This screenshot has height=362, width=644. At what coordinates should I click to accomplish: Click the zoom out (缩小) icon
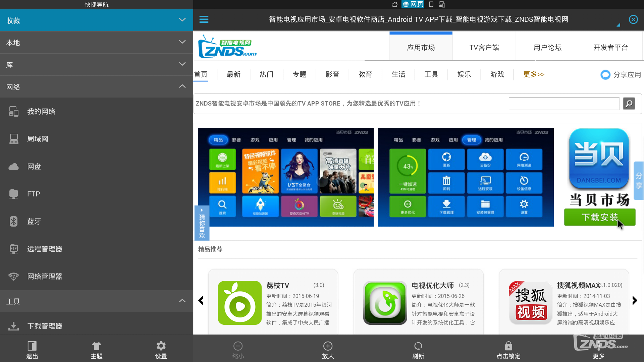(x=238, y=346)
